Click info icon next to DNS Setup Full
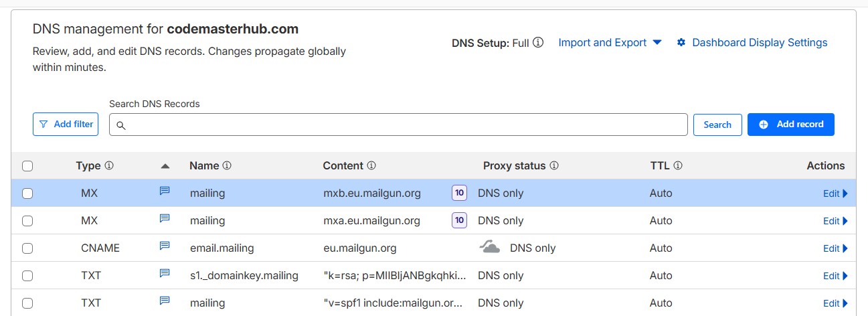The height and width of the screenshot is (316, 868). point(538,43)
